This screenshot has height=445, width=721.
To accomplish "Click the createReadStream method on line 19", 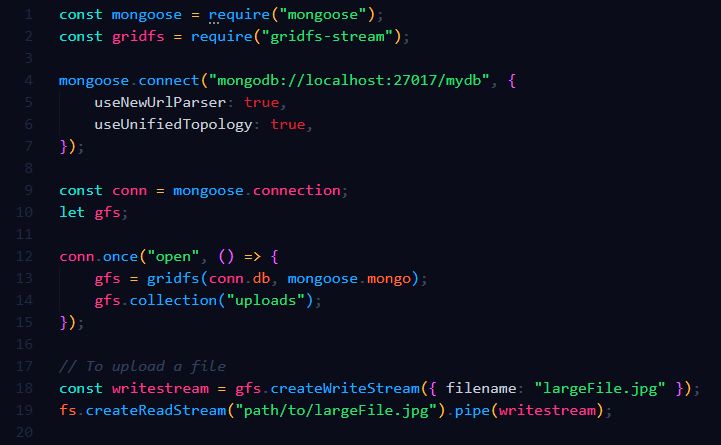I will tap(156, 410).
